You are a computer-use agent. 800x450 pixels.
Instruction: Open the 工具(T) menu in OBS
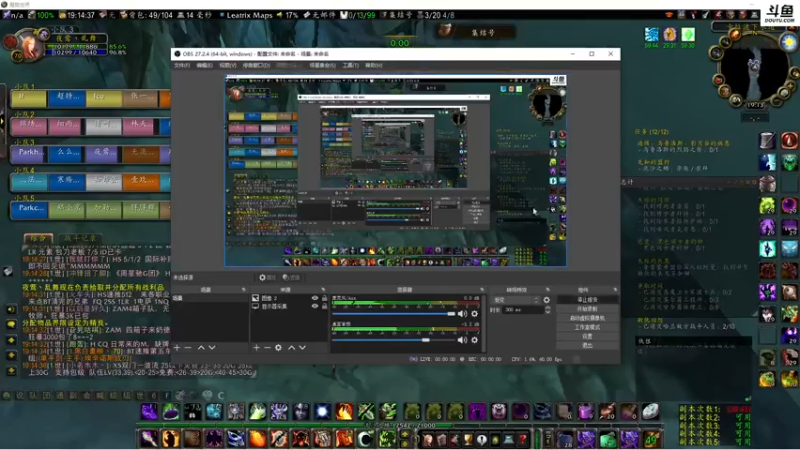coord(351,65)
